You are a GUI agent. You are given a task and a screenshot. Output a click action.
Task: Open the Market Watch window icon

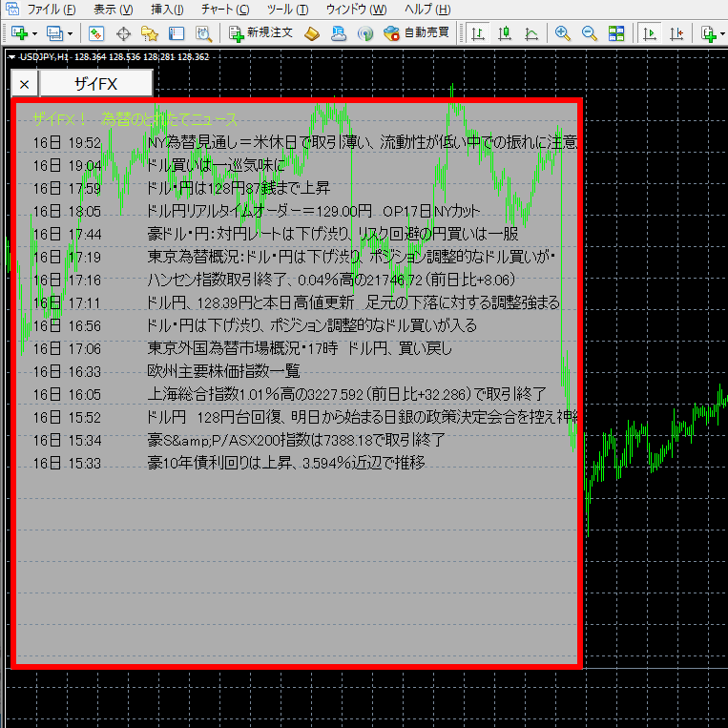[96, 33]
